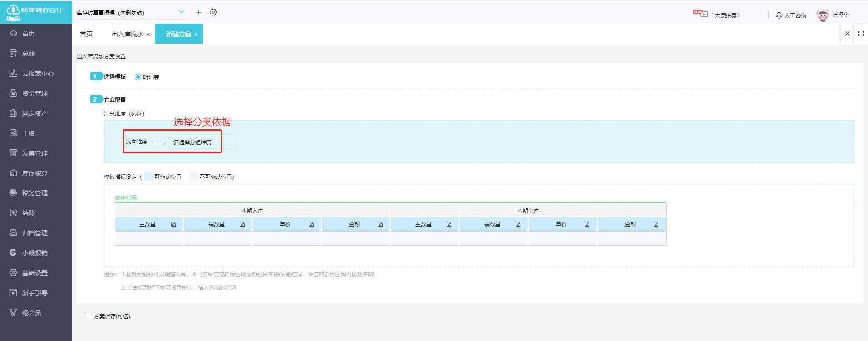Open the 请选择分组维度 dimension selector

(192, 142)
